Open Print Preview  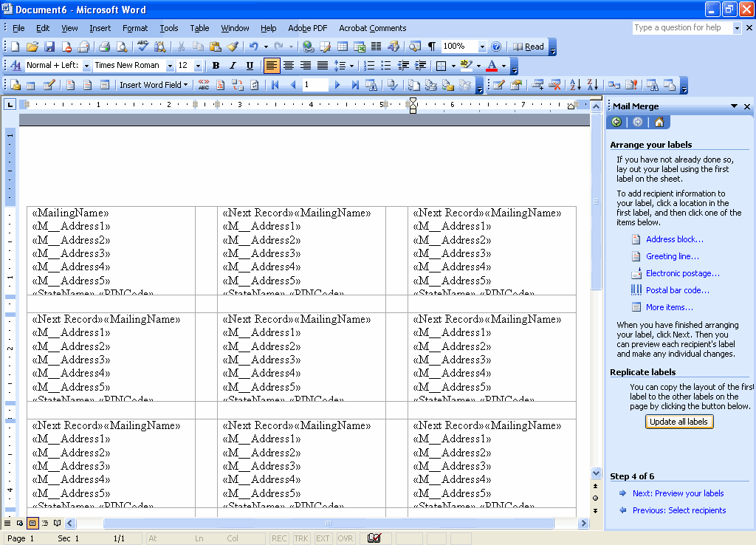(122, 47)
